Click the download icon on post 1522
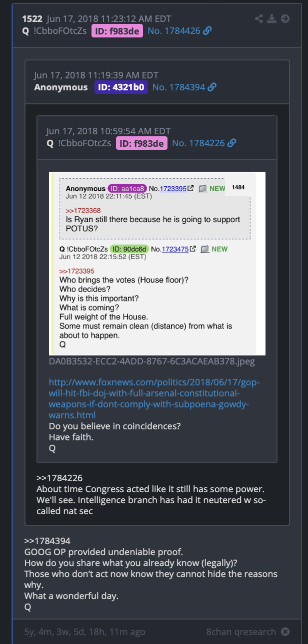This screenshot has height=644, width=308. point(272,19)
